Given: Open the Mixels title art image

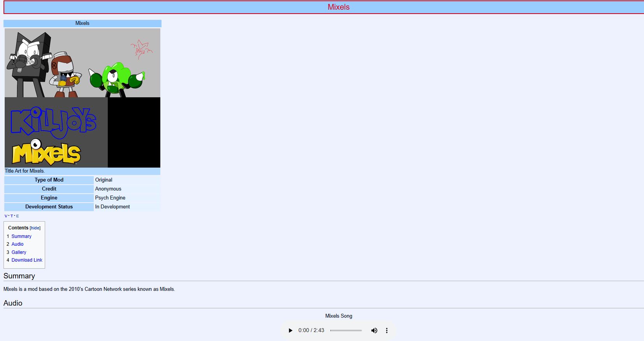Looking at the screenshot, I should click(x=82, y=98).
